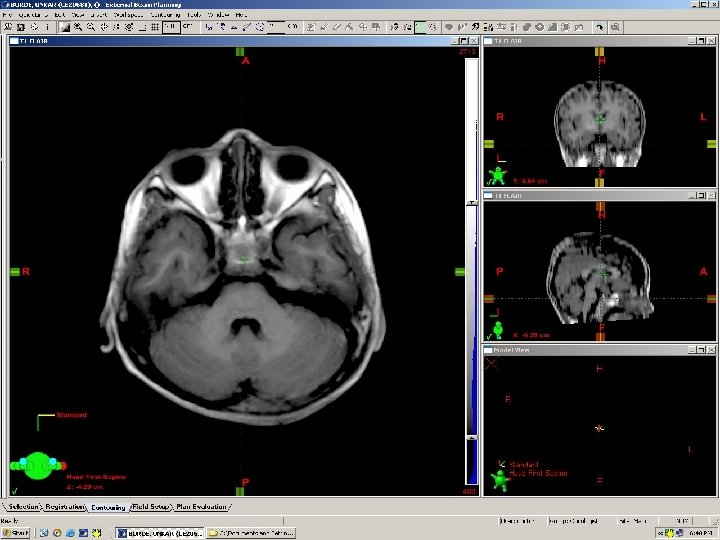Click the sagittal brain image thumbnail
Screen dimensions: 720x540
(x=599, y=278)
